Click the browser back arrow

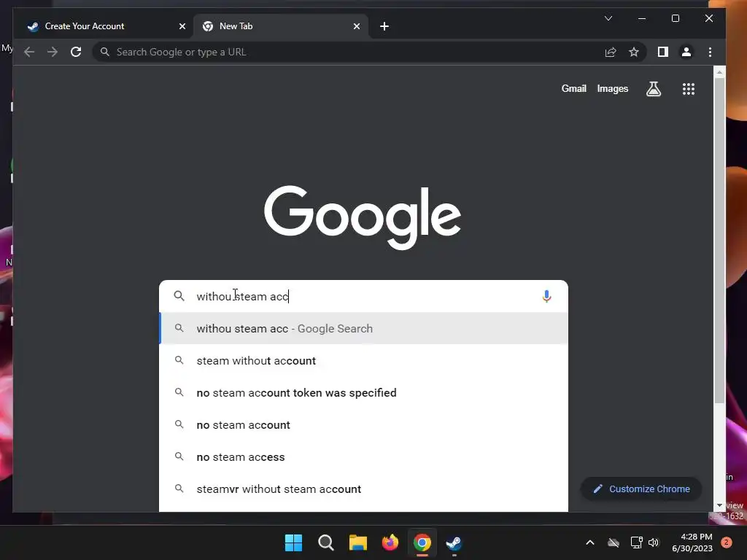29,52
